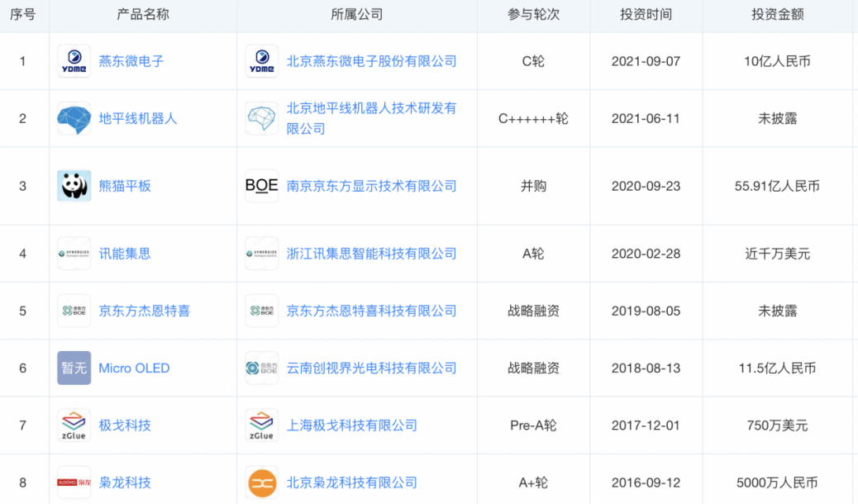Image resolution: width=858 pixels, height=504 pixels.
Task: Open the Micro OLED product link
Action: click(x=134, y=368)
